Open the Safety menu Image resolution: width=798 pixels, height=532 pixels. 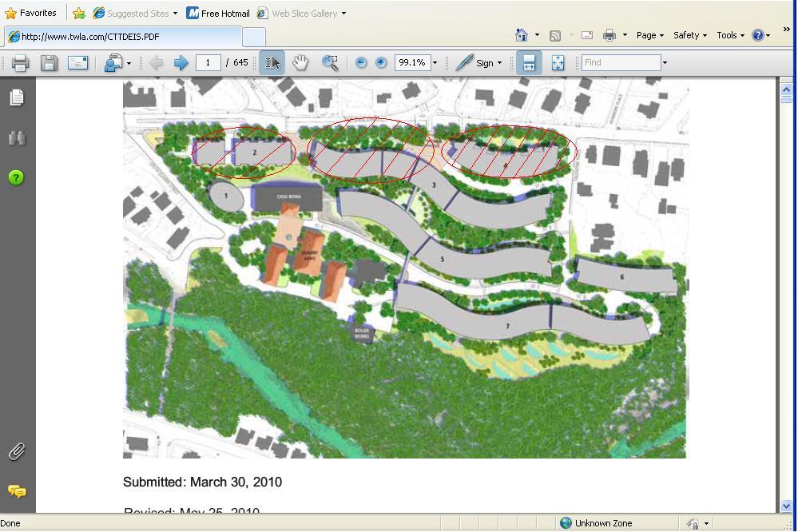[690, 35]
